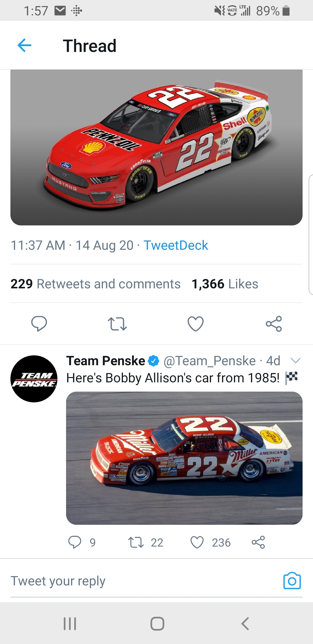
Task: View the 229 Retweets and comments
Action: point(95,284)
